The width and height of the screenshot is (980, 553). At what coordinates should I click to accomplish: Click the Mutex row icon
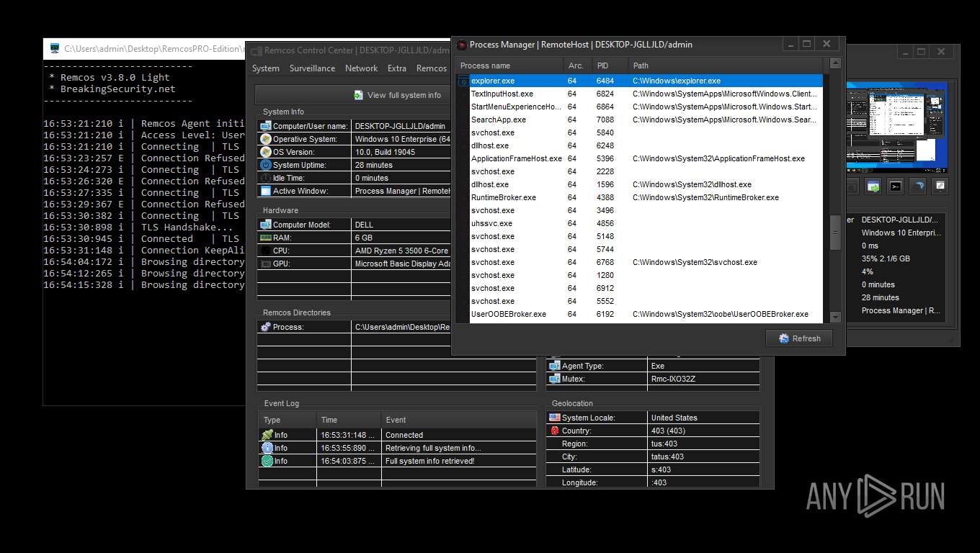click(555, 379)
